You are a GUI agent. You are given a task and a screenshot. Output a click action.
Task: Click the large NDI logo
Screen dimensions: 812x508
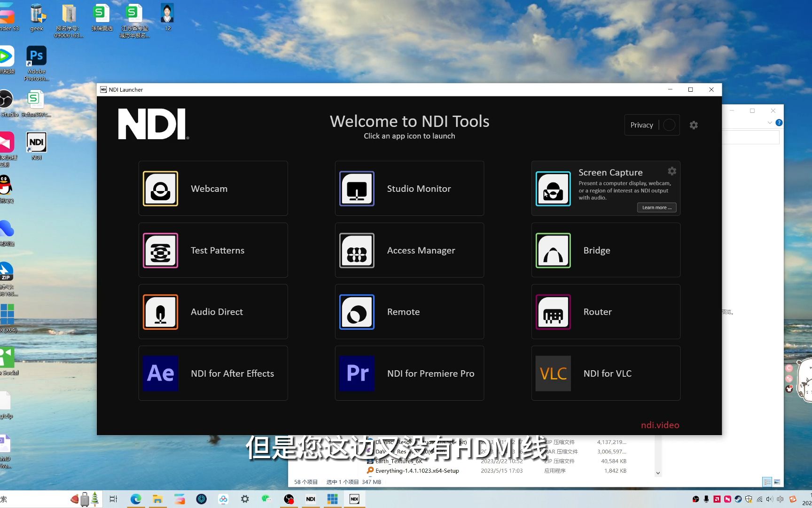[x=153, y=124]
